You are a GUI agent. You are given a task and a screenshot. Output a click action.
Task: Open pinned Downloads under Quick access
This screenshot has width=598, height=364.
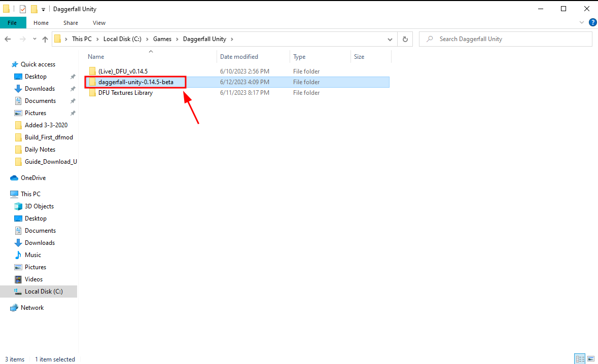(x=40, y=89)
